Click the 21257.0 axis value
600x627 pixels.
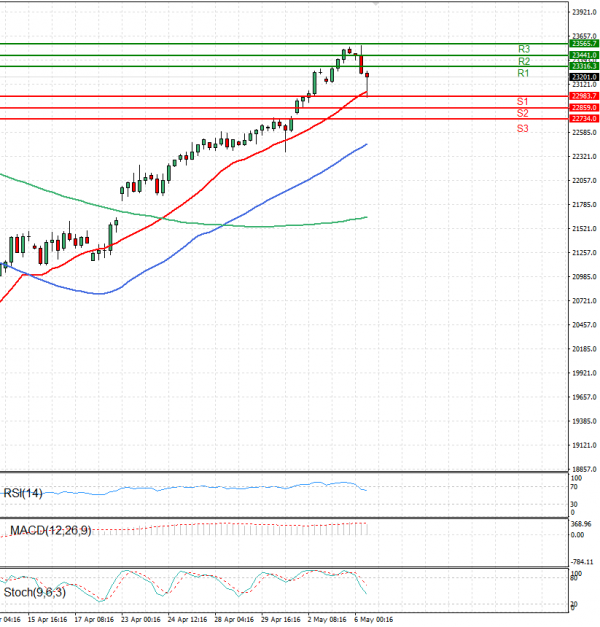[584, 253]
